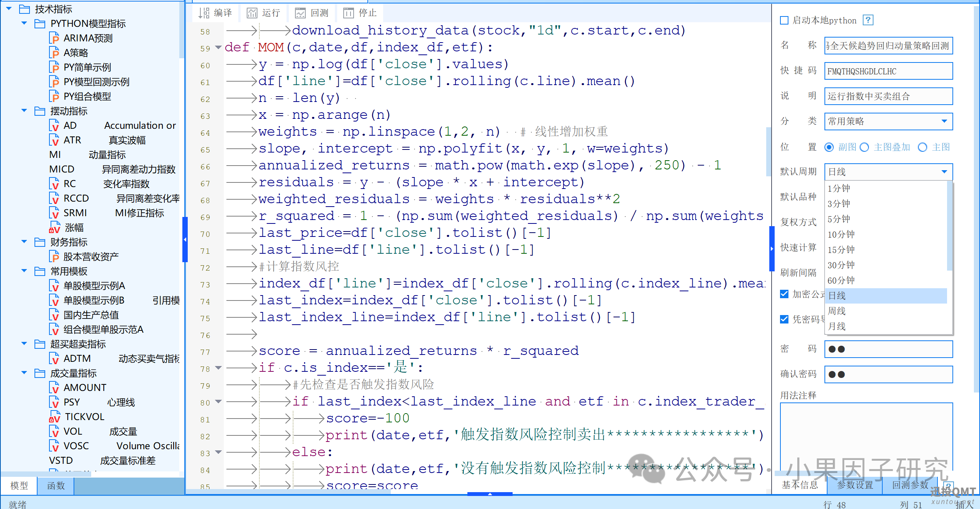Click the 国内生产总值 indicator icon
This screenshot has height=509, width=980.
pos(54,315)
